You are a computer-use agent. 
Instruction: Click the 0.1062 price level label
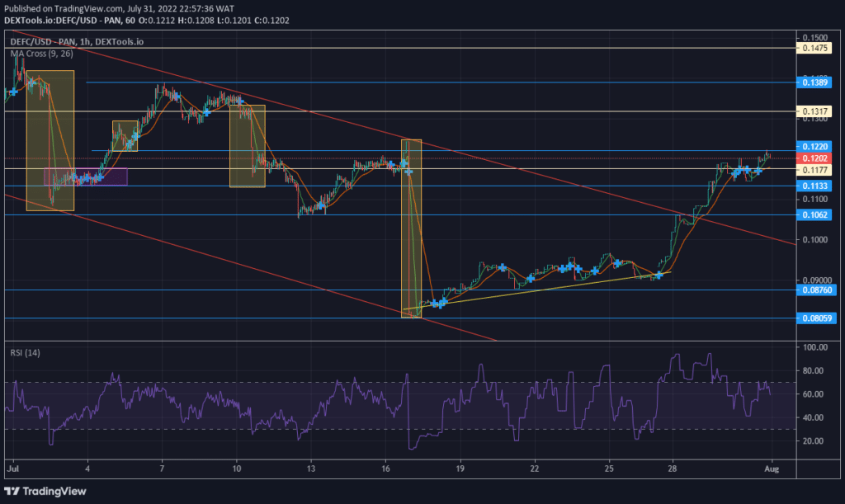tap(814, 214)
